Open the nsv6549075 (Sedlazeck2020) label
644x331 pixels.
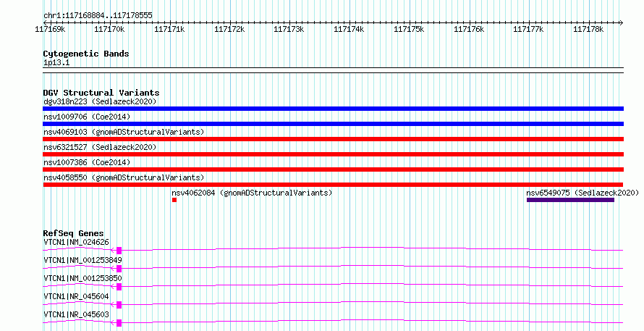pos(582,193)
